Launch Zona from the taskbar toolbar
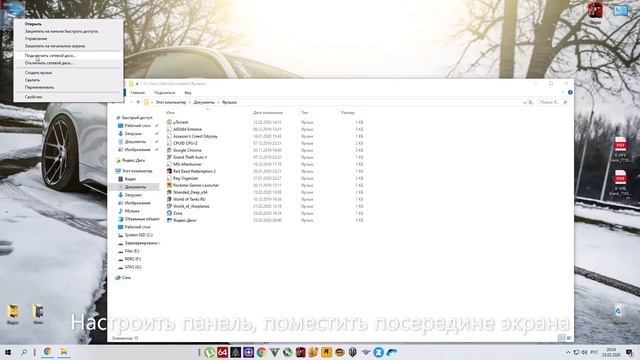The width and height of the screenshot is (640, 360). 378,352
